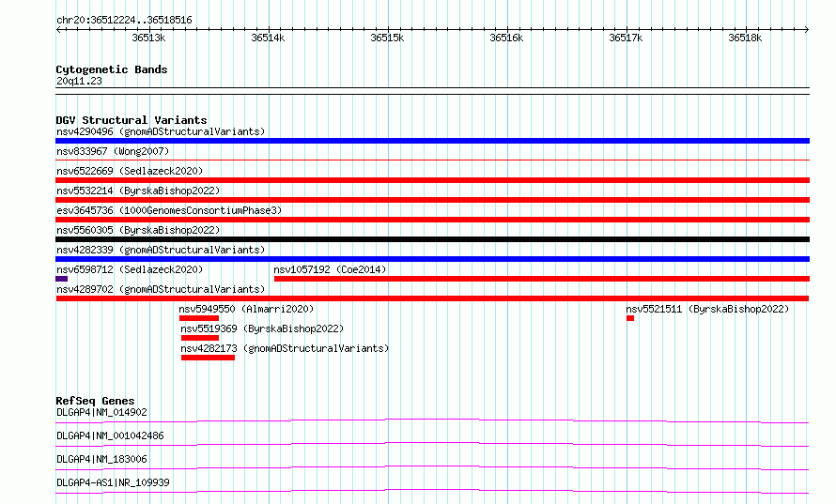Click the Cytogenetic Bands track title
The height and width of the screenshot is (504, 836).
[112, 69]
